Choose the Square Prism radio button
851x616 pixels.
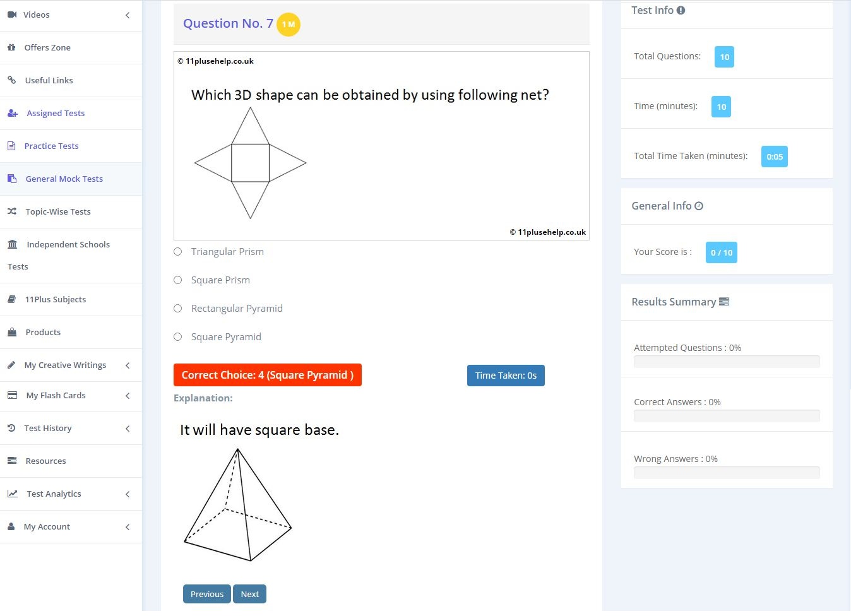click(178, 280)
